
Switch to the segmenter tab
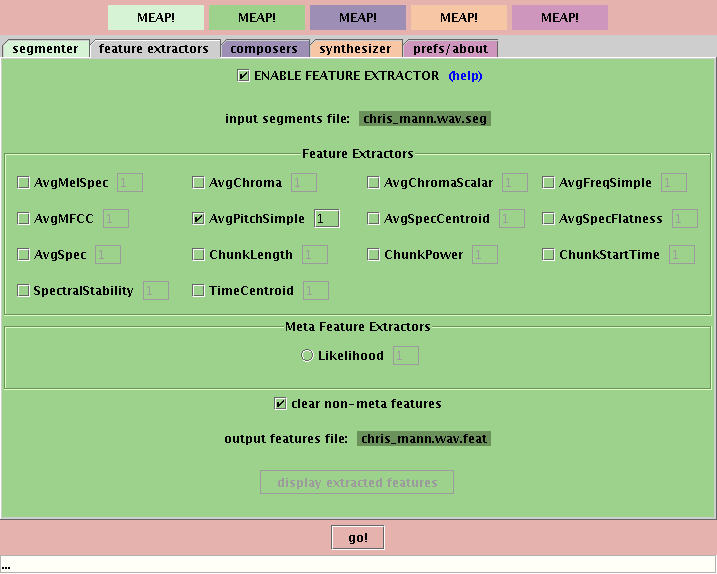pos(45,48)
